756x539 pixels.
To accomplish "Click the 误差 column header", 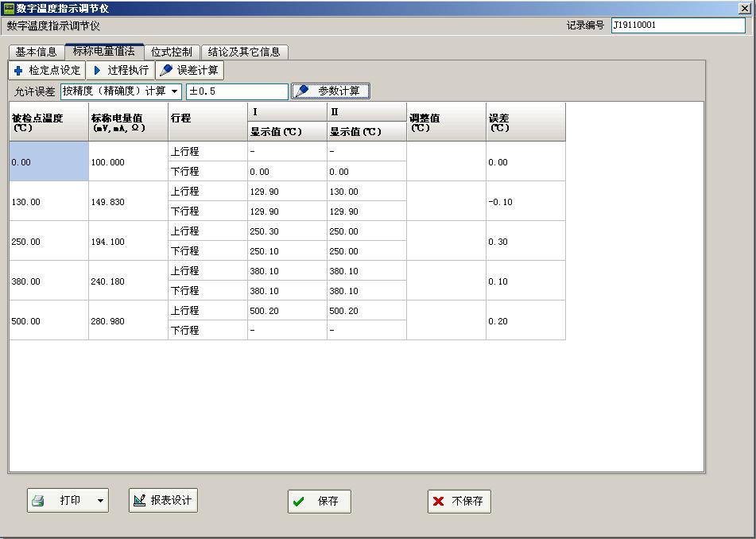I will [525, 122].
